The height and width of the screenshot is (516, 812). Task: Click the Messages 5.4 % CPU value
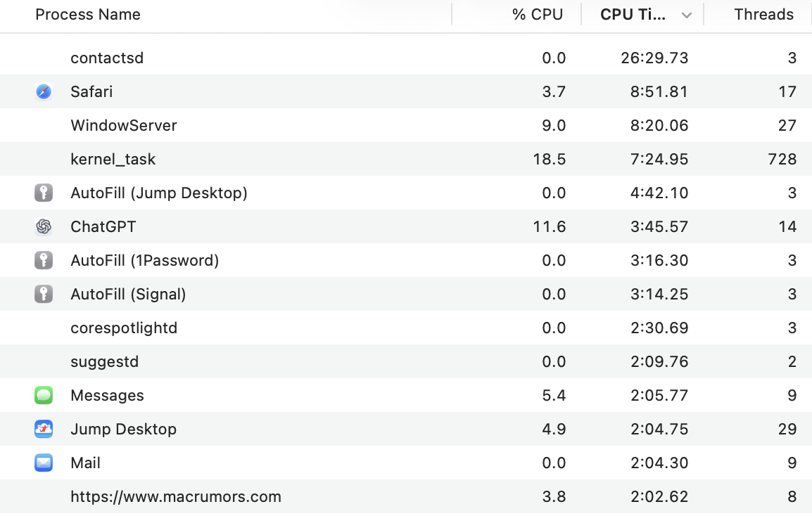tap(554, 395)
